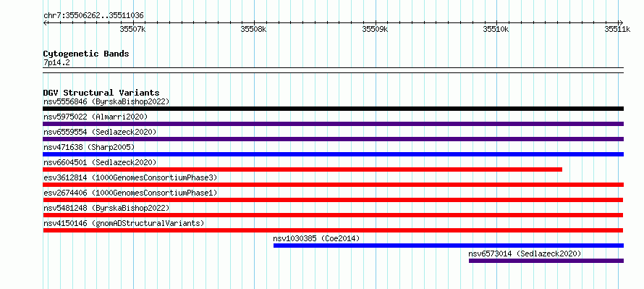Screen dimensions: 644x289
Task: Open nsv6573014 (Sedlazeck2020) label
Action: point(525,254)
